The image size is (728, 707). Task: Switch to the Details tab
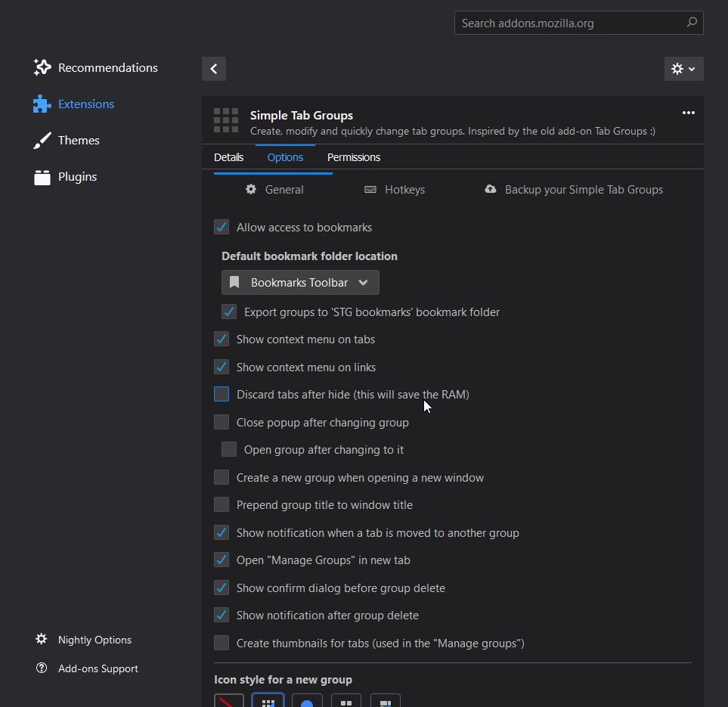228,157
